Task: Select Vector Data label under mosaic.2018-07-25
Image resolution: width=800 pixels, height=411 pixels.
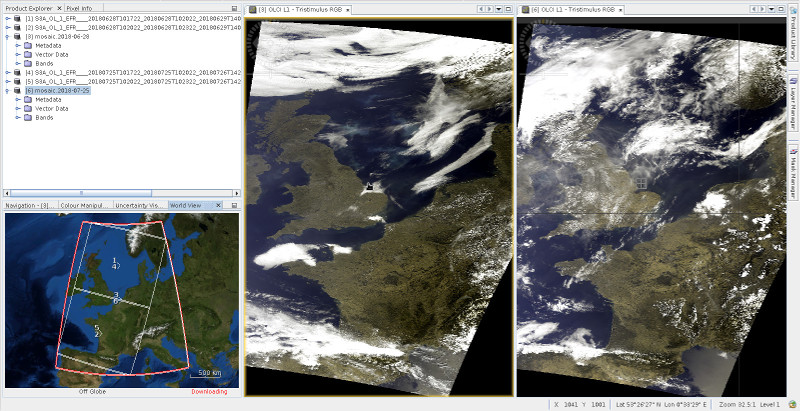Action: pyautogui.click(x=52, y=109)
